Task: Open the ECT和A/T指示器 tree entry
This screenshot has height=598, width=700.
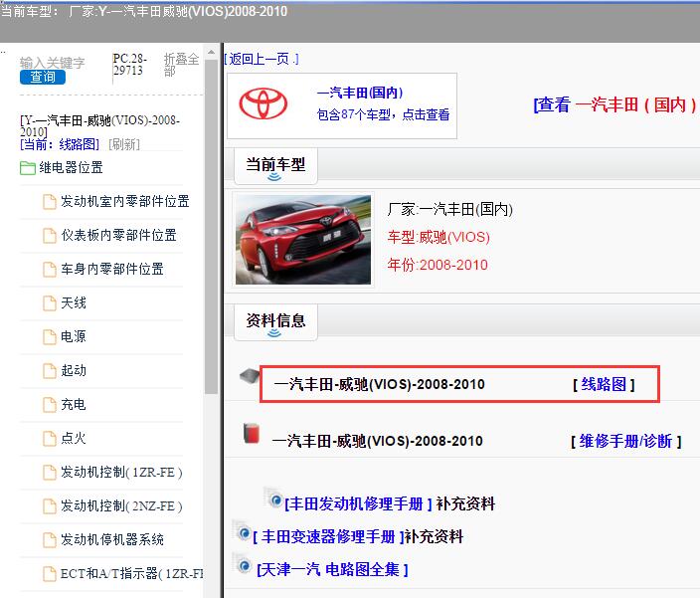Action: pyautogui.click(x=132, y=573)
